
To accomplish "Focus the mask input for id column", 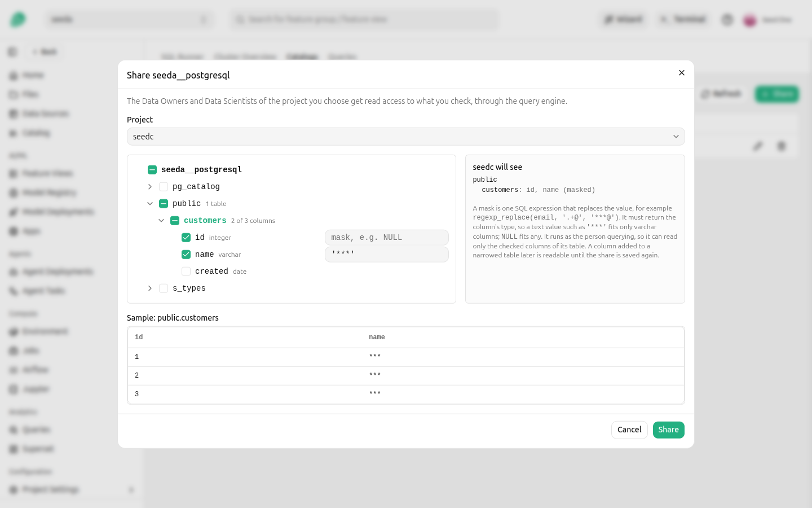I will coord(387,238).
